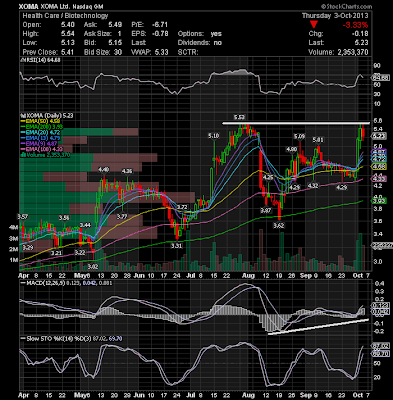Click the Low price 5.13

point(68,43)
